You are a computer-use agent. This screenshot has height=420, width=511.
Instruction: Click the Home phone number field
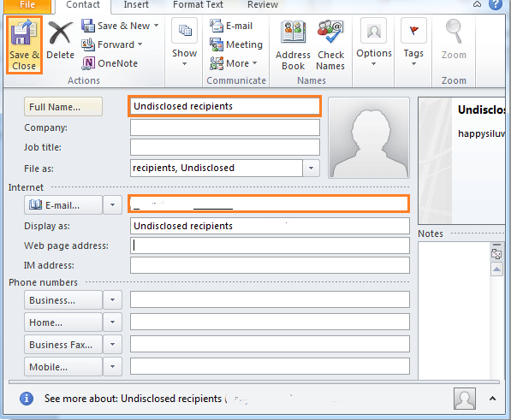[270, 322]
